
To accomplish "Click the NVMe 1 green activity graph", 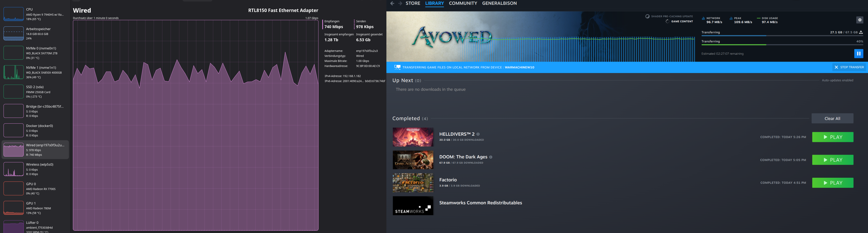I will 13,72.
